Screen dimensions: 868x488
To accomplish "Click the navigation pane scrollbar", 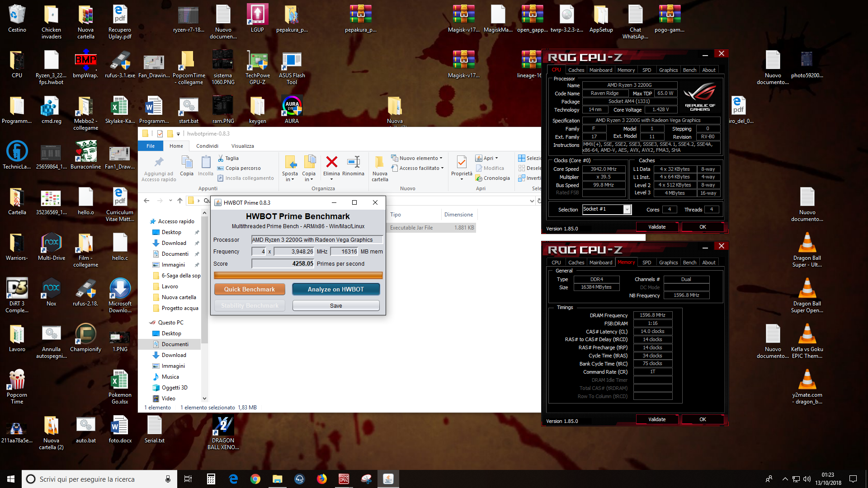I will pyautogui.click(x=204, y=280).
